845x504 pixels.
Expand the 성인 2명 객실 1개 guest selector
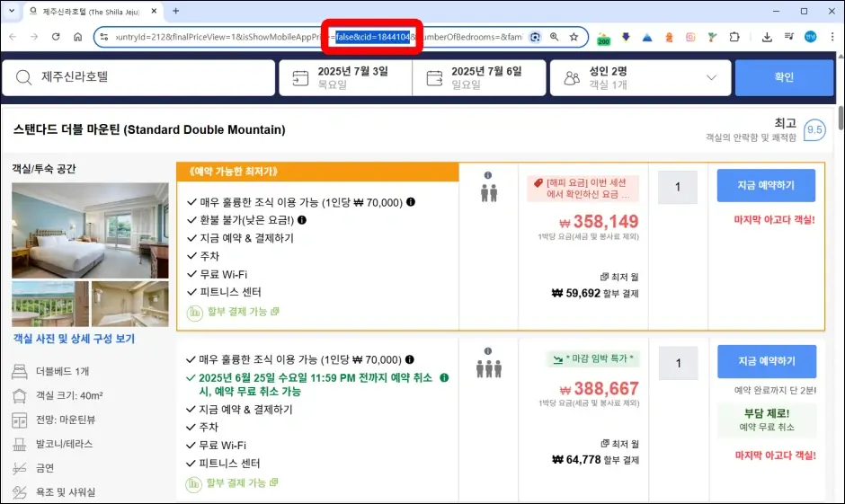(x=640, y=77)
